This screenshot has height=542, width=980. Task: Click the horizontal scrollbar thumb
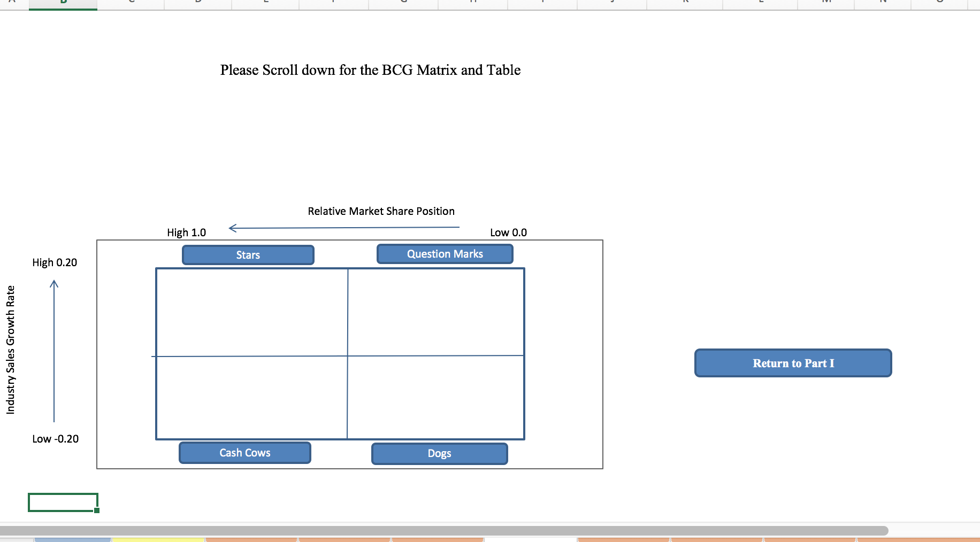[444, 530]
